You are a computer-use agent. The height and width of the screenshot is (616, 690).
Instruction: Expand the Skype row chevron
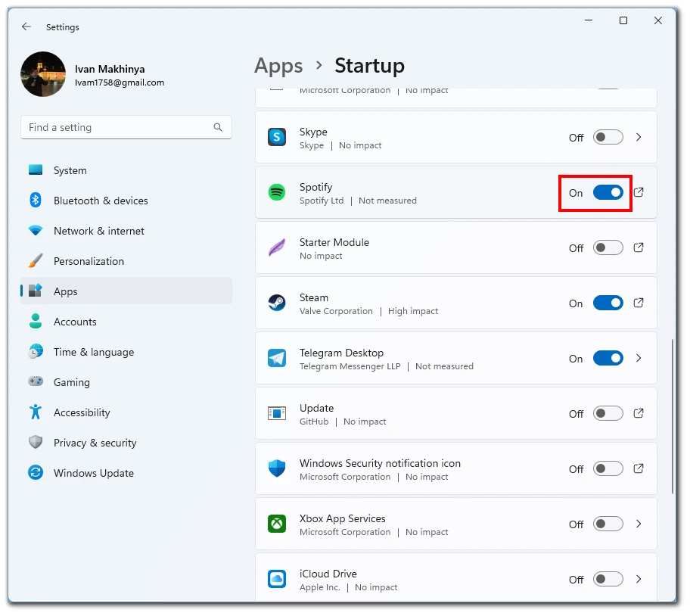[639, 137]
